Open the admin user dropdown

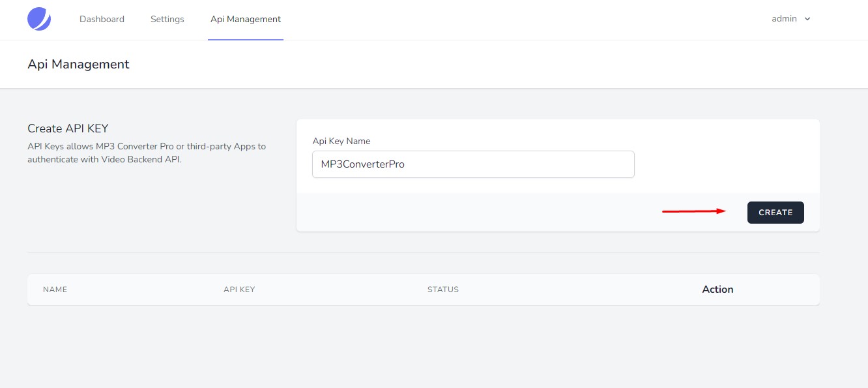(791, 19)
